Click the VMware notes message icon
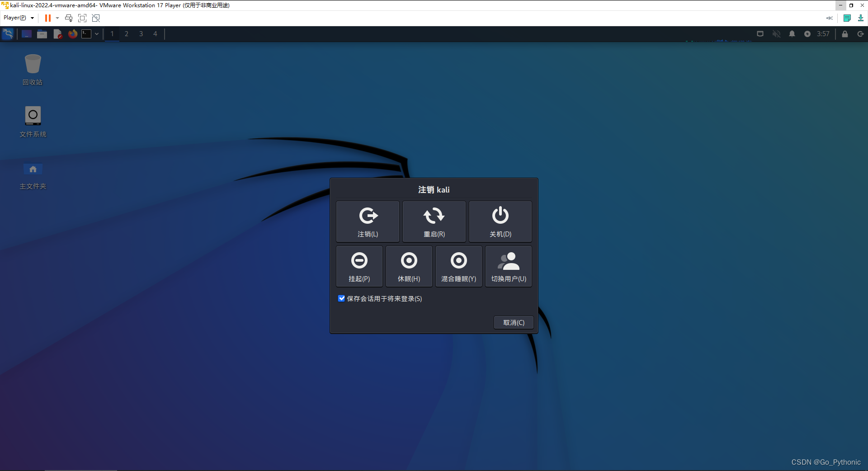868x471 pixels. (x=847, y=18)
